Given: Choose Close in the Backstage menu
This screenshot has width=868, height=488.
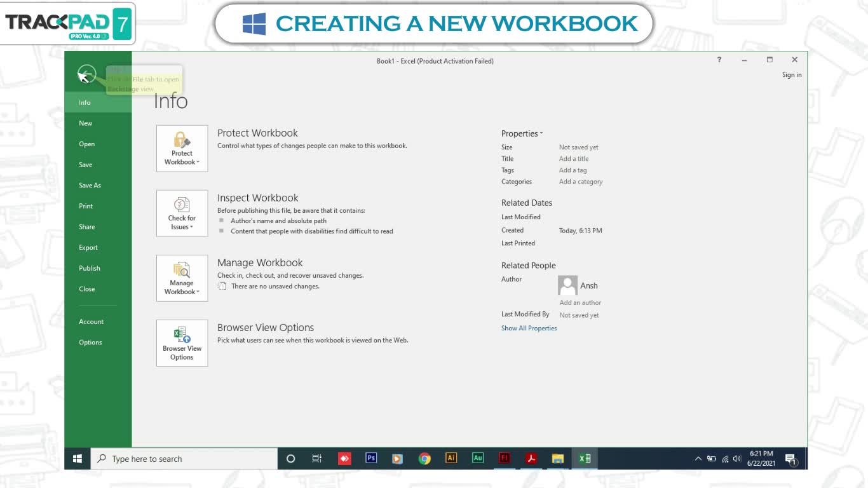Looking at the screenshot, I should [98, 288].
